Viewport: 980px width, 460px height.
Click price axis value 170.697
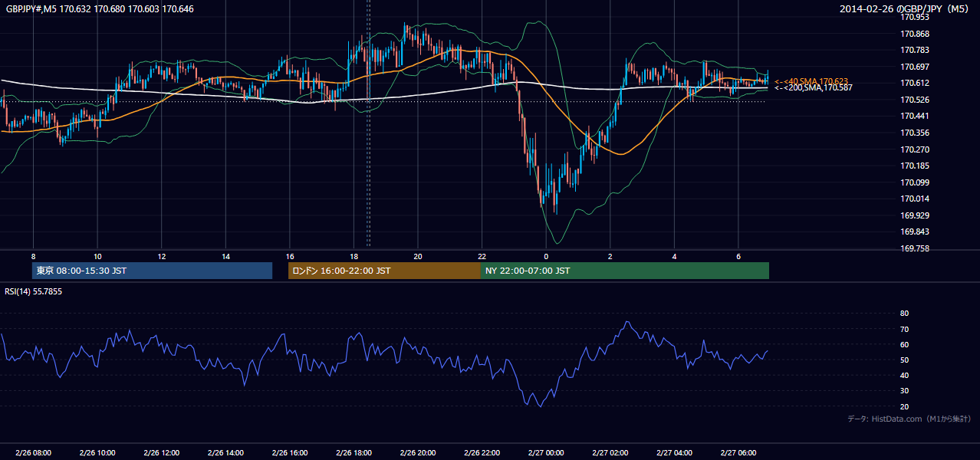915,67
